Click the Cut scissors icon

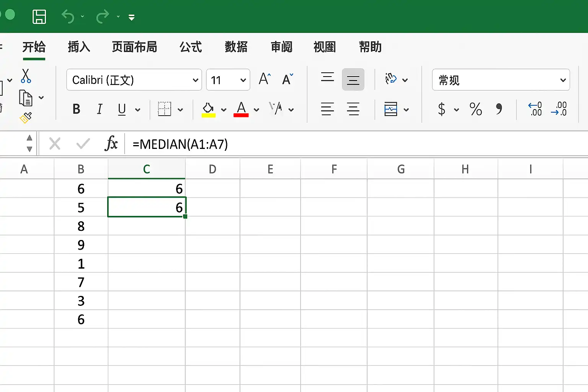[x=26, y=76]
